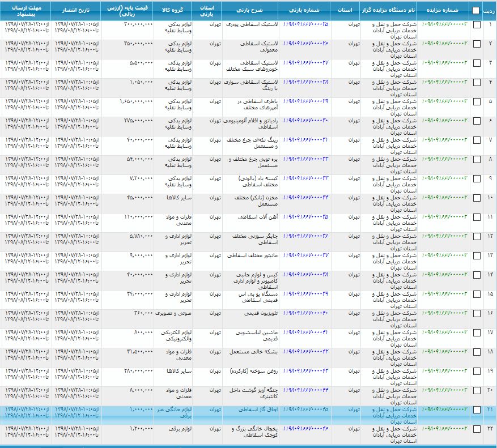Tick the checkbox for row 22
Image resolution: width=497 pixels, height=448 pixels.
click(477, 429)
